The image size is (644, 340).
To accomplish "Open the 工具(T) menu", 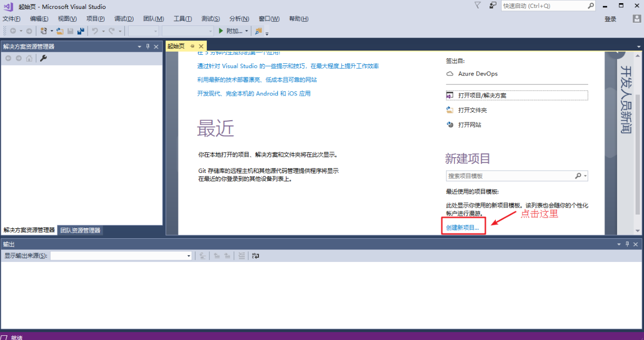I will (x=182, y=18).
